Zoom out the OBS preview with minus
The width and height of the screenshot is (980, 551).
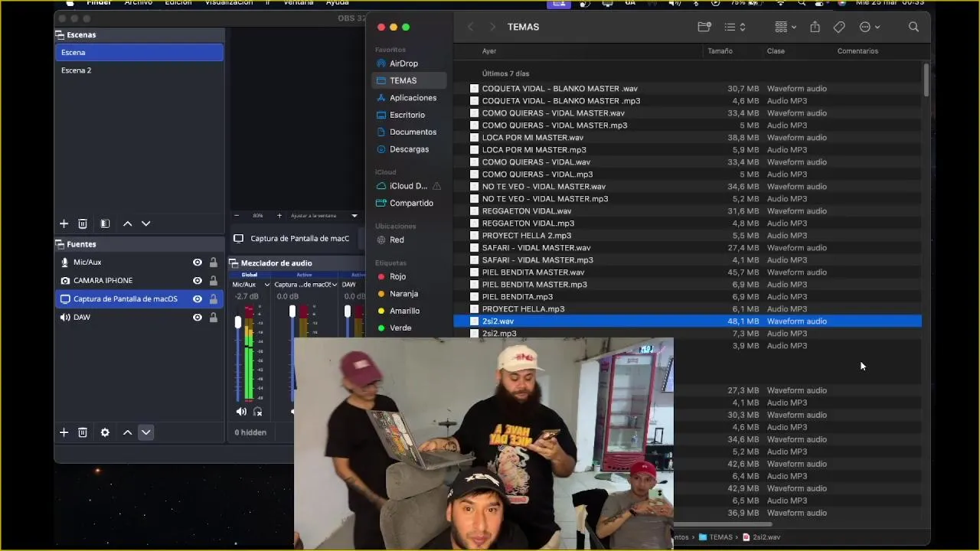click(x=237, y=216)
